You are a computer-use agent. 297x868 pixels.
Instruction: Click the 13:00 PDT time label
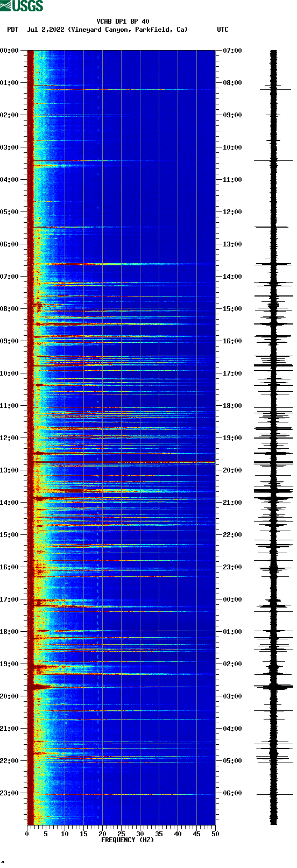[10, 470]
